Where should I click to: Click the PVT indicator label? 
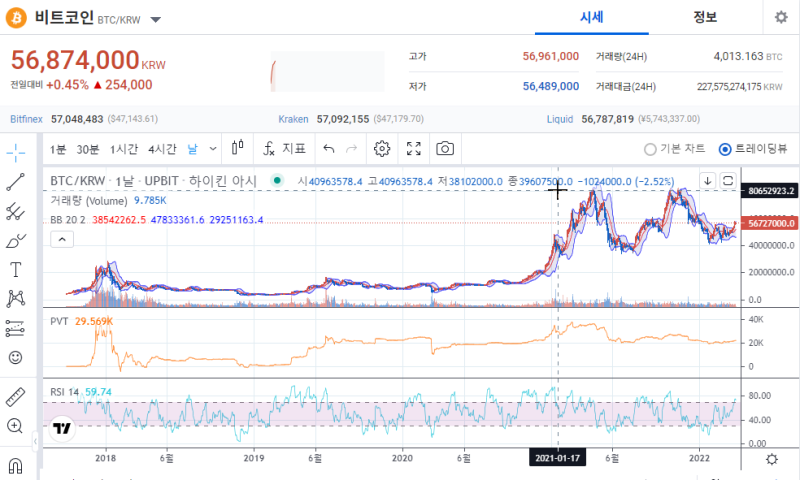click(59, 321)
